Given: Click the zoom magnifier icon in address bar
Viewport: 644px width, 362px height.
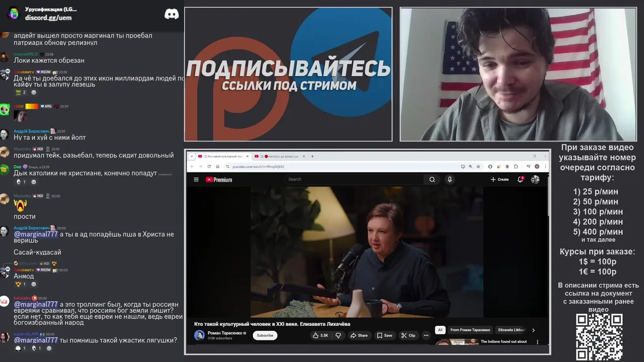Looking at the screenshot, I should pyautogui.click(x=470, y=166).
